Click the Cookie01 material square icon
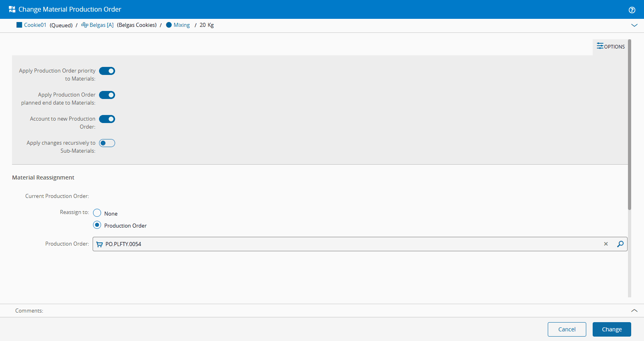 click(19, 25)
